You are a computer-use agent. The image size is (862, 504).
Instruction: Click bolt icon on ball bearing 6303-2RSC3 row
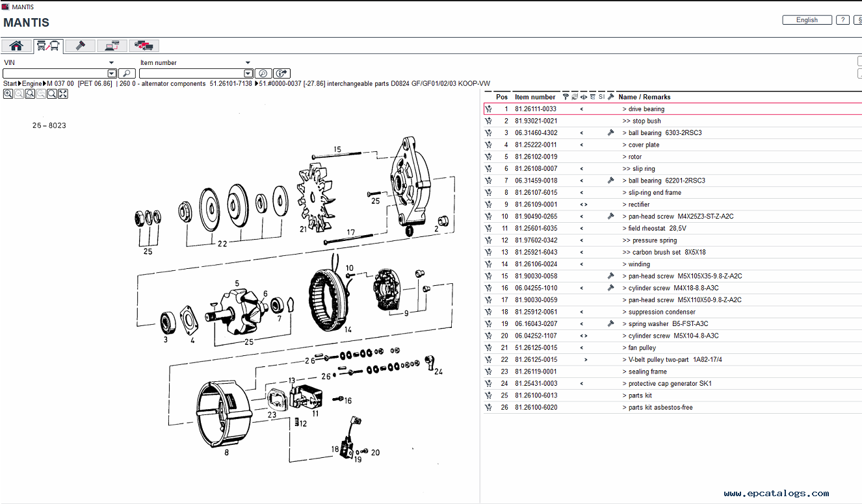tap(610, 133)
